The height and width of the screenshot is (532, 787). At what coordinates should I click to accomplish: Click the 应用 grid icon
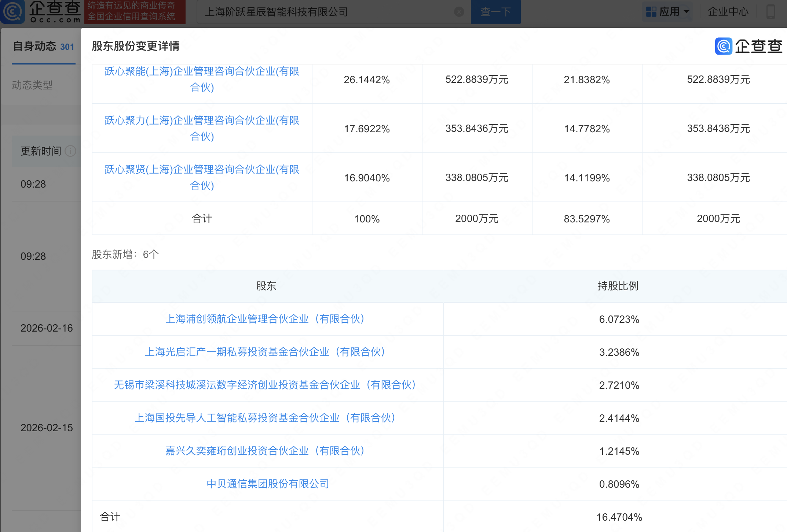point(651,12)
